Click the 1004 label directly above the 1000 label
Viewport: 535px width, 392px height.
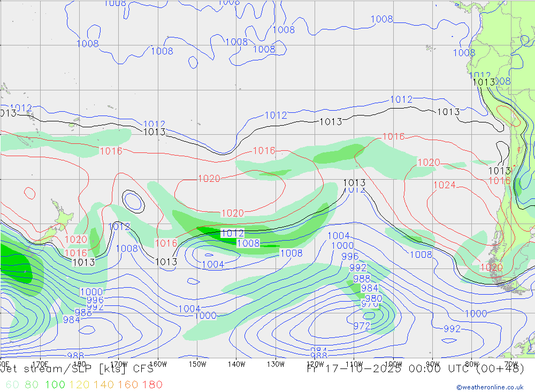(x=339, y=236)
